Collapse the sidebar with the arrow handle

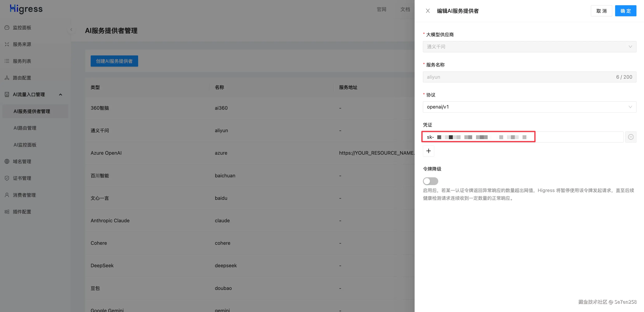pyautogui.click(x=71, y=29)
